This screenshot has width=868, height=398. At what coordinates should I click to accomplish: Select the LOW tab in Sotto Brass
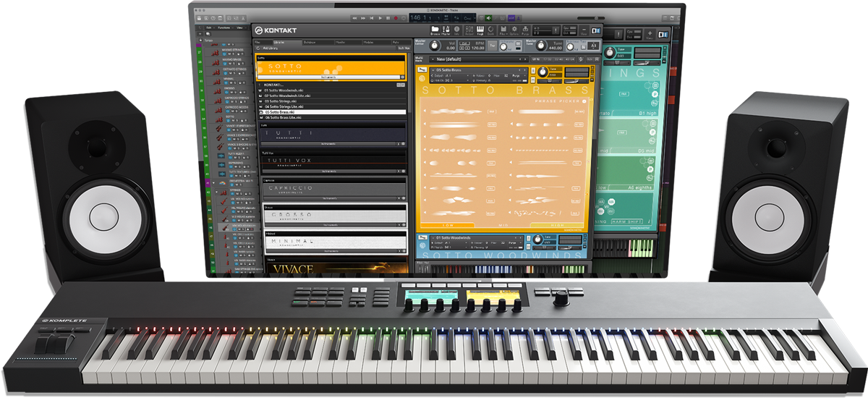[x=447, y=225]
